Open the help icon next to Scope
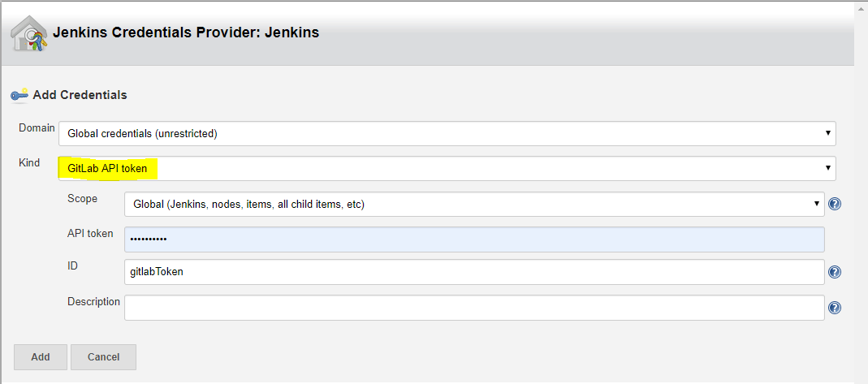This screenshot has width=868, height=384. 835,204
